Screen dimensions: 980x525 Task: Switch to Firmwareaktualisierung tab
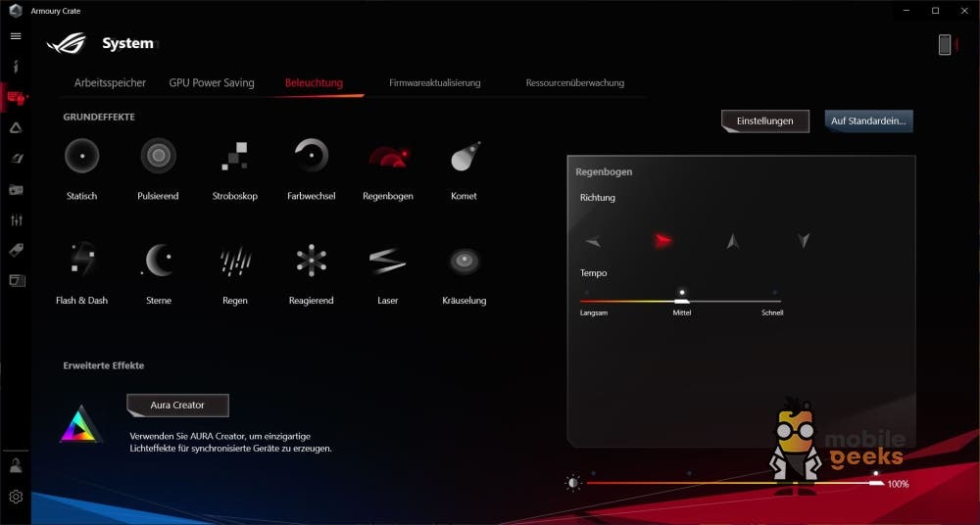pyautogui.click(x=434, y=82)
